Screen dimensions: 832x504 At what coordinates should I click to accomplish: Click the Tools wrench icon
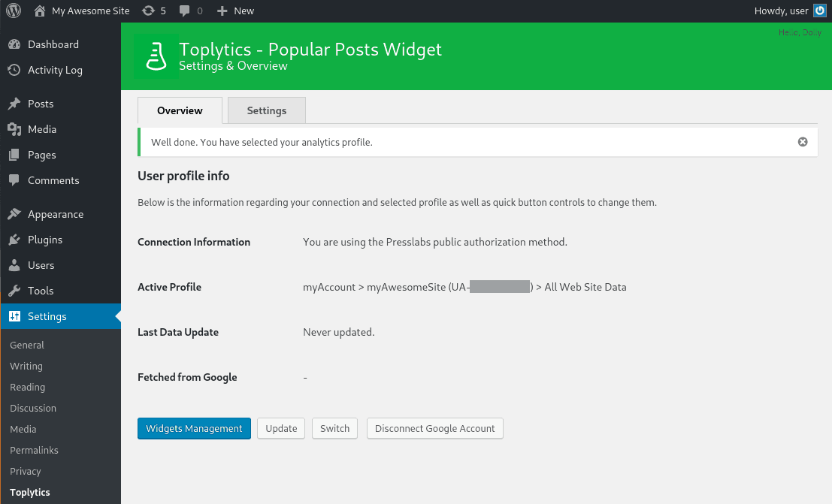14,291
